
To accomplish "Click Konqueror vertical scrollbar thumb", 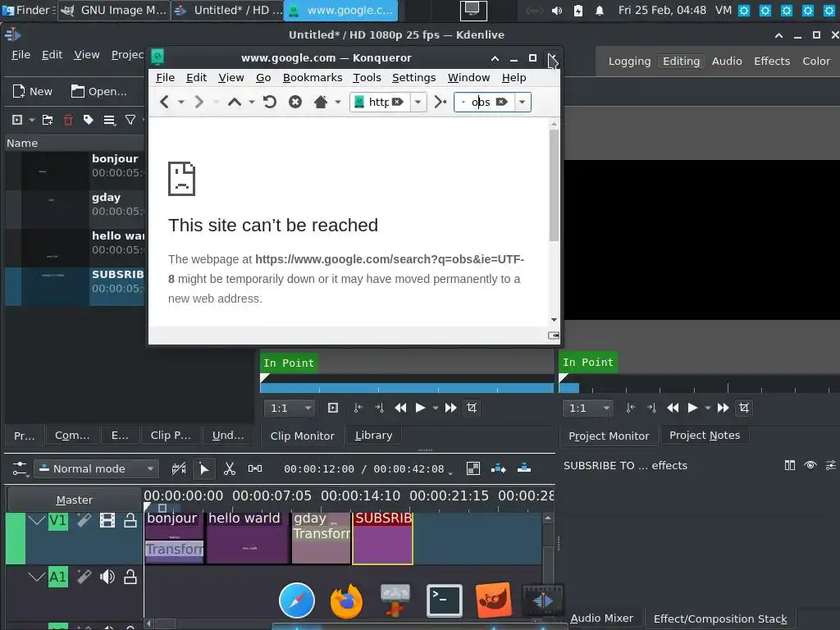I will click(x=554, y=185).
